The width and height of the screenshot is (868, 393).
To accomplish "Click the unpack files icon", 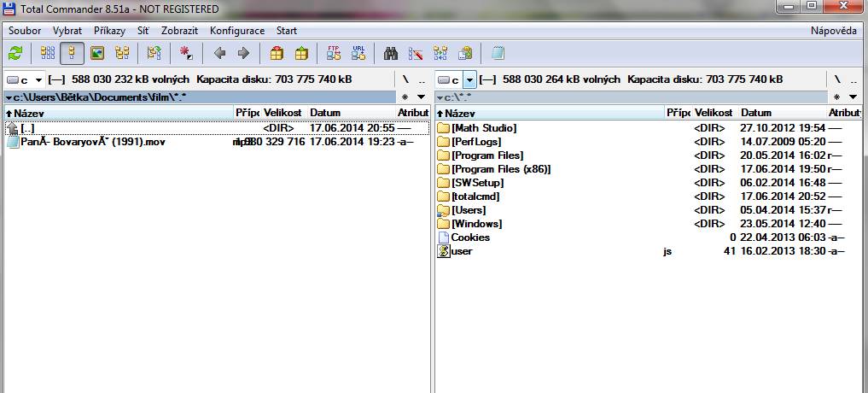I will click(x=301, y=53).
